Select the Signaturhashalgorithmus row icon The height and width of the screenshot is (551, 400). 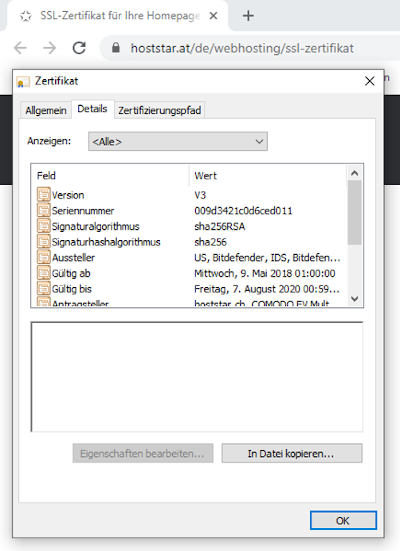click(44, 241)
